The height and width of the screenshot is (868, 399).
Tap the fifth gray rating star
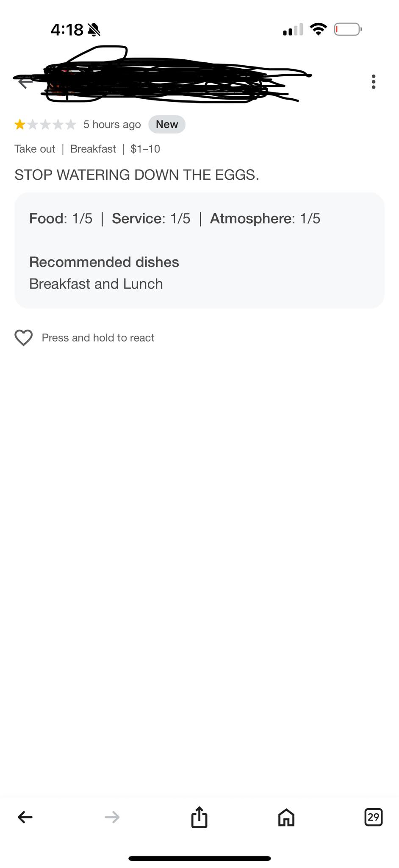(71, 124)
